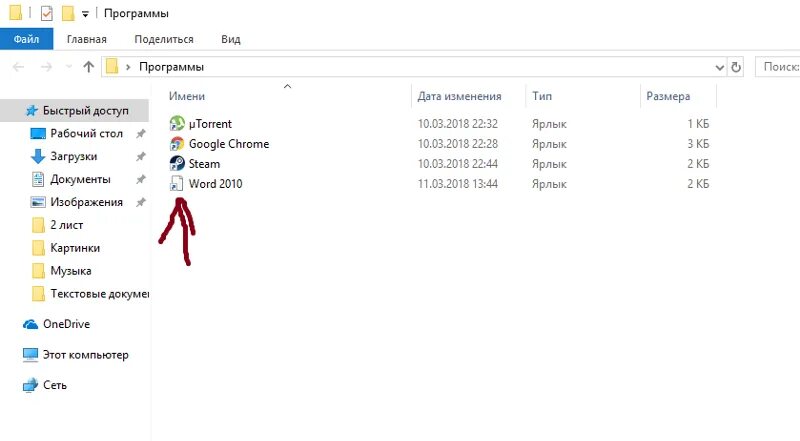The width and height of the screenshot is (800, 441).
Task: Select the µTorrent file name
Action: (210, 124)
